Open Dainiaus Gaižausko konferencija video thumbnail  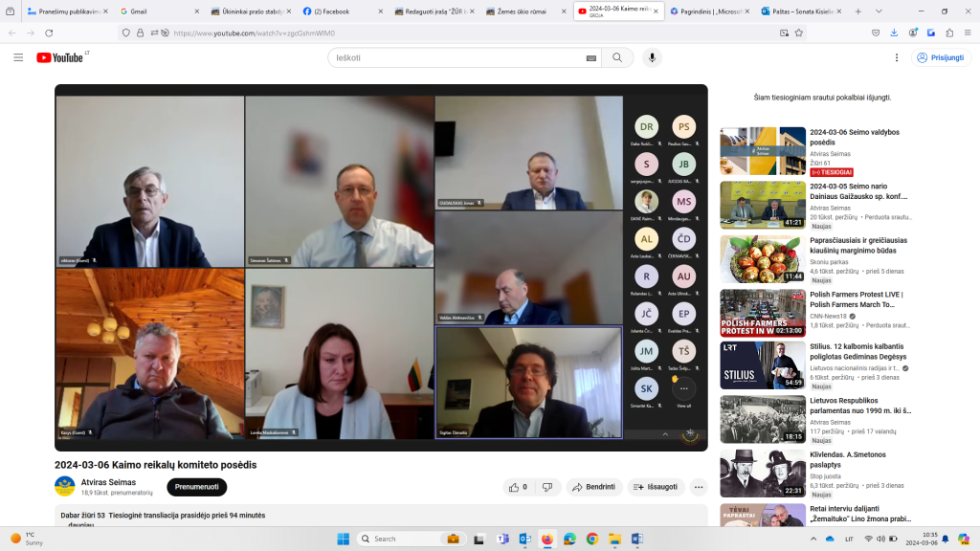coord(763,205)
